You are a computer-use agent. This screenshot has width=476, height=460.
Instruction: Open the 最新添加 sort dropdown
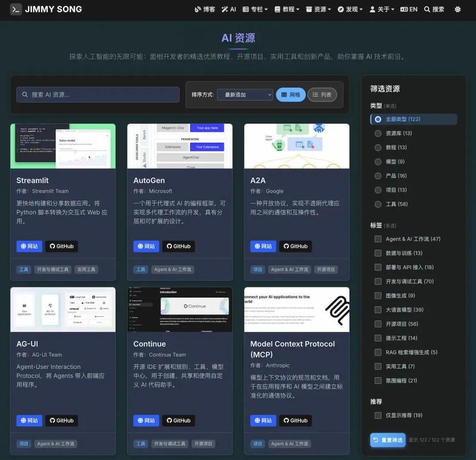coord(245,94)
